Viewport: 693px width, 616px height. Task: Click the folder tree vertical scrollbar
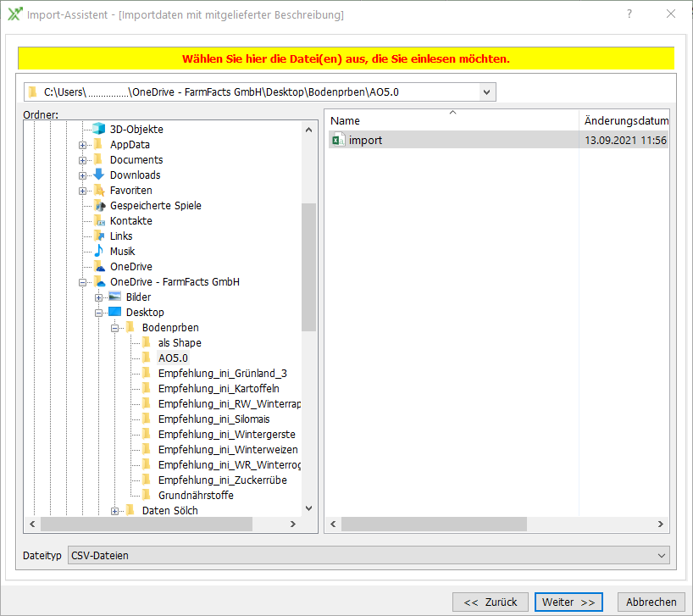pos(308,267)
